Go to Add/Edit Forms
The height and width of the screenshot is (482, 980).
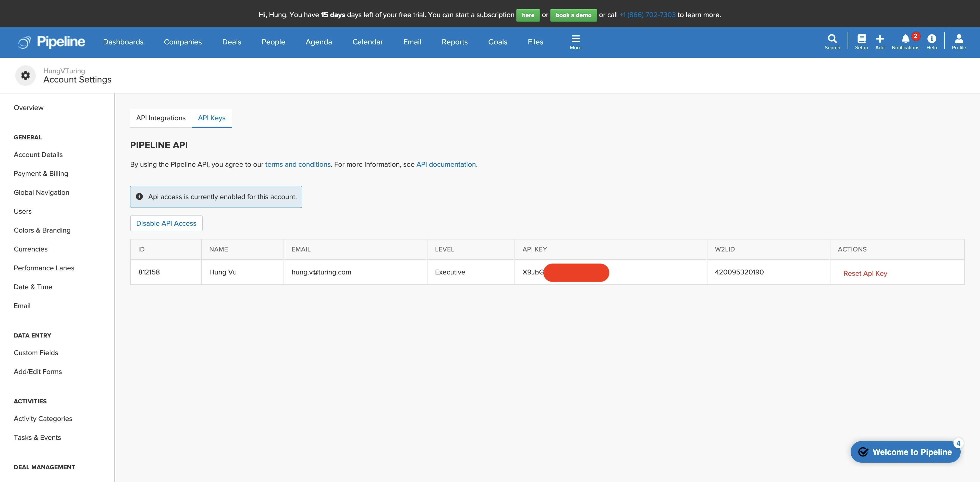[x=38, y=372]
